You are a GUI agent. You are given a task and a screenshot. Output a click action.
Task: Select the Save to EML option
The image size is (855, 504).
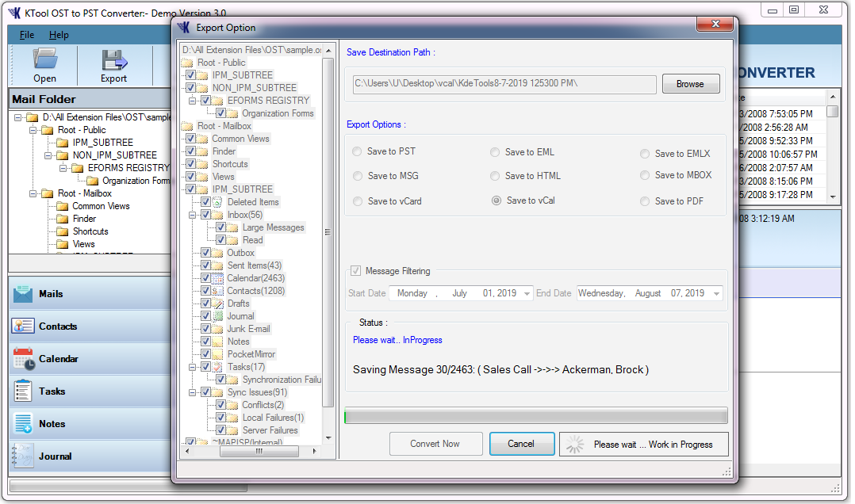tap(495, 153)
